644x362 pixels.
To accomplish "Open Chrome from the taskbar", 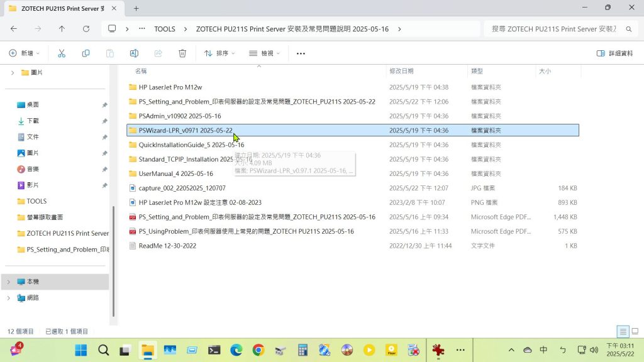I will 258,350.
